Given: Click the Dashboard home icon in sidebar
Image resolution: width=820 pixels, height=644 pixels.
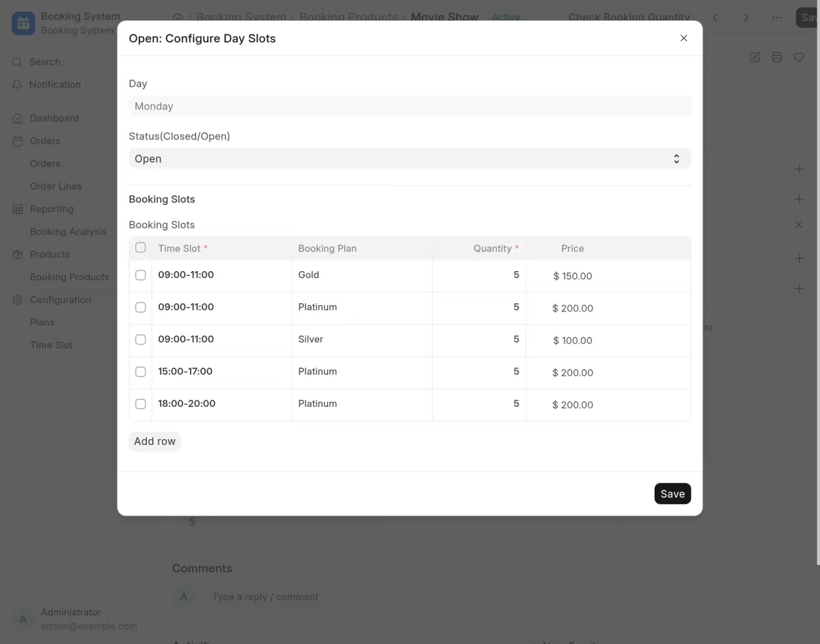Looking at the screenshot, I should [18, 118].
